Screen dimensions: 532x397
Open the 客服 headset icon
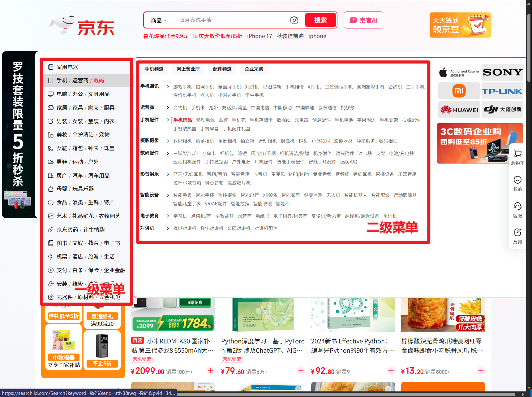pyautogui.click(x=517, y=210)
